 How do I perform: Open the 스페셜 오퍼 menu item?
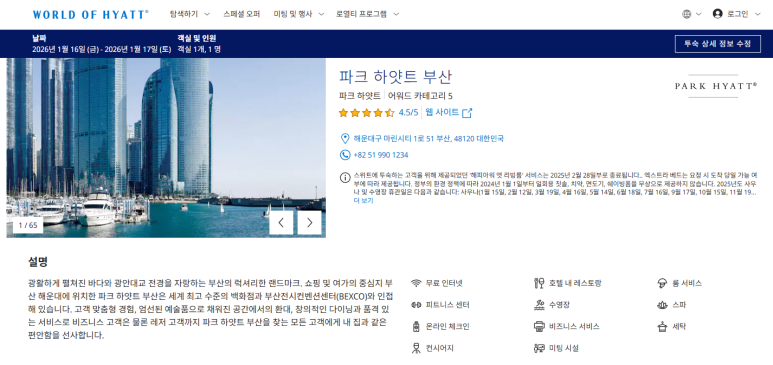(x=242, y=14)
